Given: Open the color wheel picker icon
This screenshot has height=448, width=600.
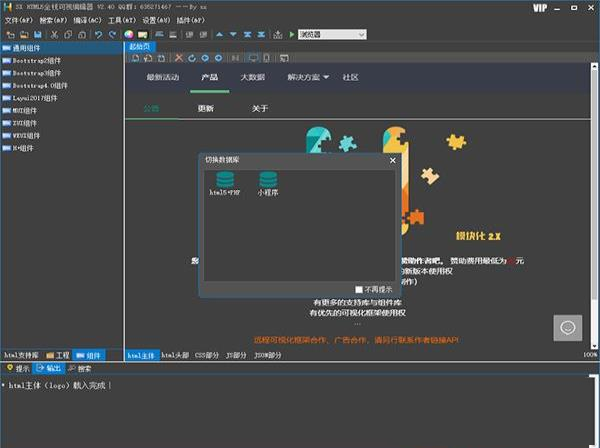Looking at the screenshot, I should (129, 35).
